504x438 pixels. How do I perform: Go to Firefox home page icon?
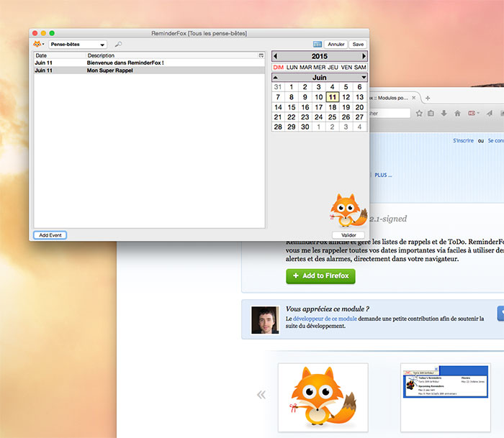(457, 113)
